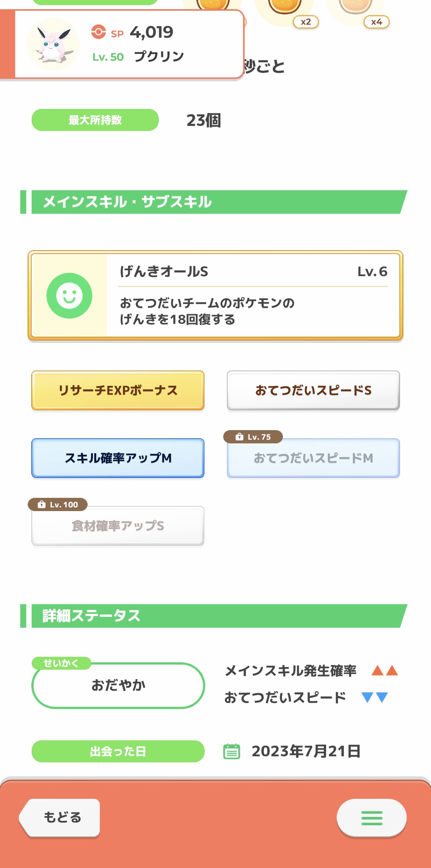Tap locked おてつだいスピードM sub skill
This screenshot has width=431, height=868.
pyautogui.click(x=313, y=458)
